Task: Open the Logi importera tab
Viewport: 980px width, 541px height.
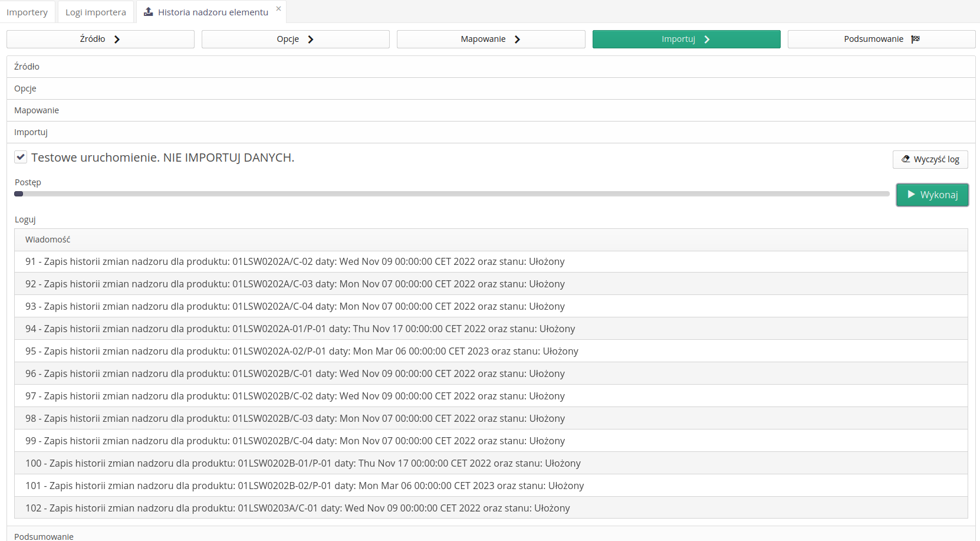Action: [x=95, y=11]
